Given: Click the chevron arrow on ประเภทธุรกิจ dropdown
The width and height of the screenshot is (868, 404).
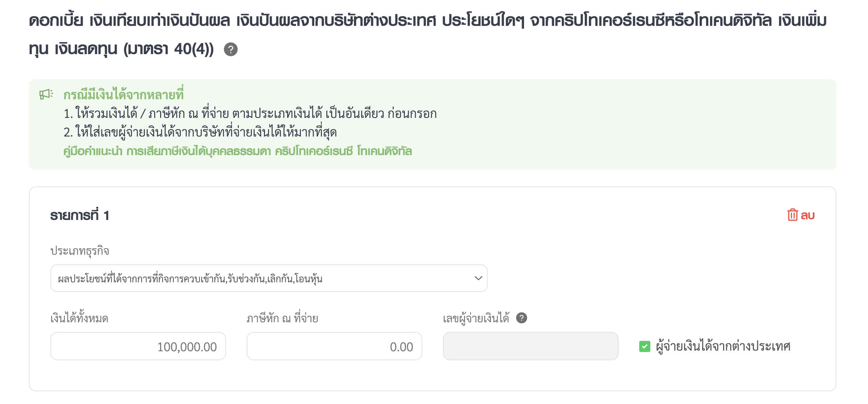Looking at the screenshot, I should point(478,278).
